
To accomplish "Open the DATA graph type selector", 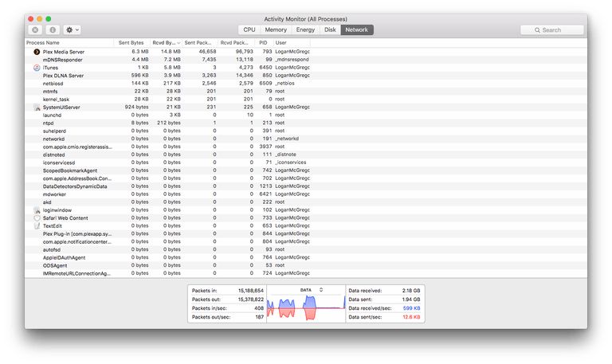I will click(x=312, y=290).
